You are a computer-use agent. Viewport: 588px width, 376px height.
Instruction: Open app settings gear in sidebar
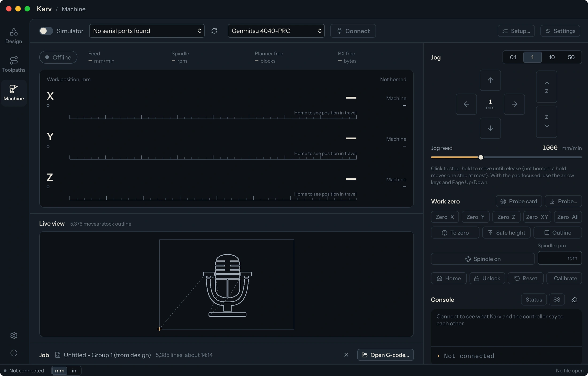click(x=14, y=335)
